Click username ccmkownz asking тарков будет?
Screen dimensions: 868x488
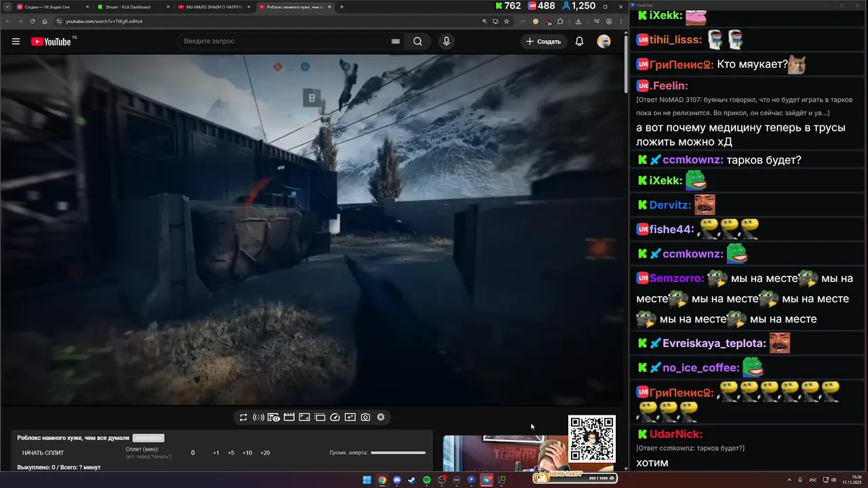click(692, 161)
